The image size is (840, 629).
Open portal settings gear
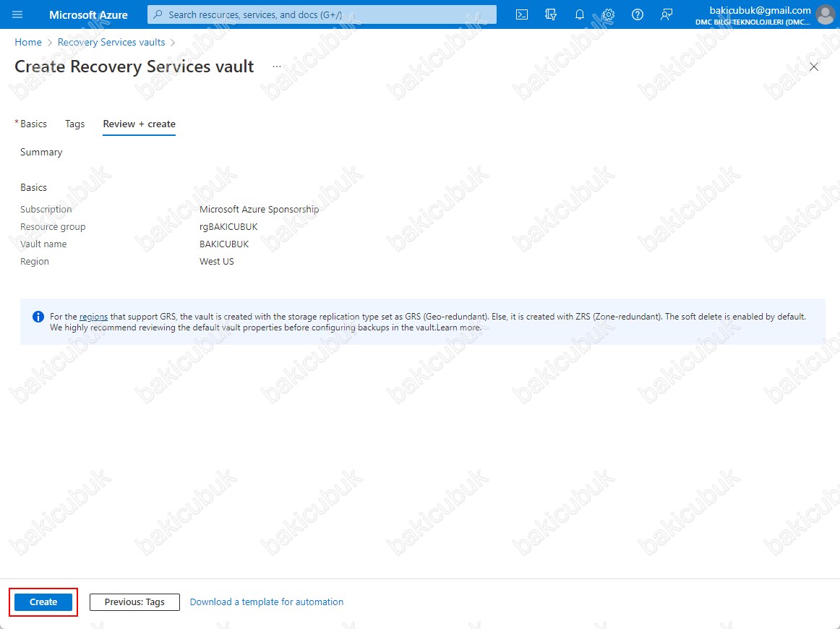click(609, 14)
